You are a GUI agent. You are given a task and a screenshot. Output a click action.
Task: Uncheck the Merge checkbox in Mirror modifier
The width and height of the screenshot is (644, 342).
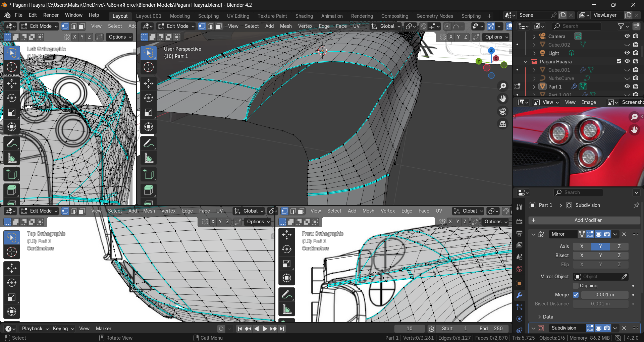point(576,295)
